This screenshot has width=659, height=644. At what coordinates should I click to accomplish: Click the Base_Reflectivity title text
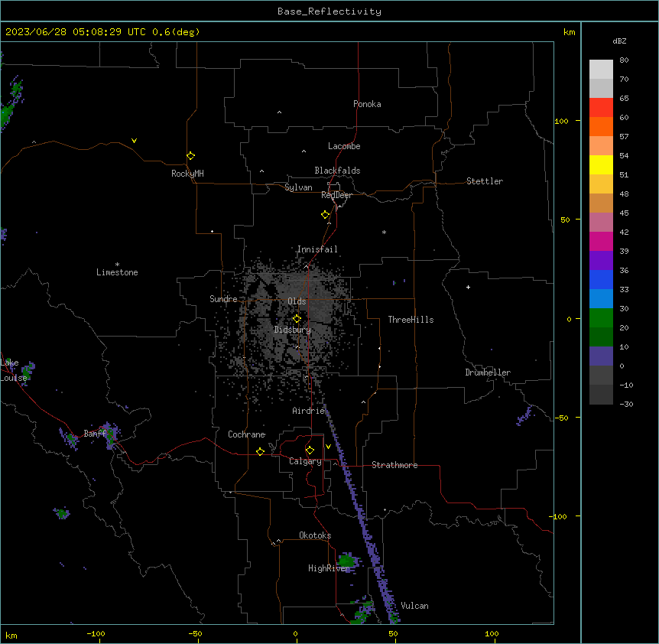point(329,11)
